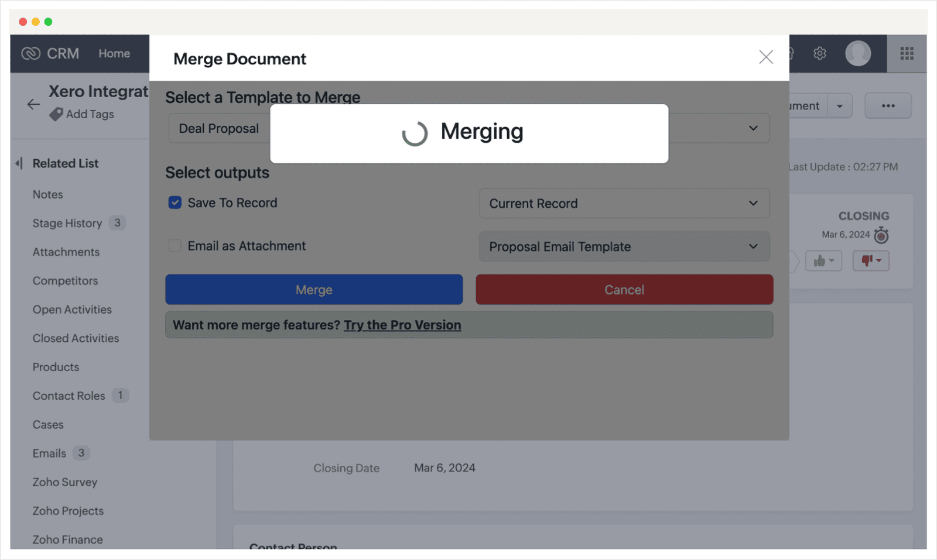Click the Zoho CRM logo icon
Screen dimensions: 937x560
tap(30, 53)
